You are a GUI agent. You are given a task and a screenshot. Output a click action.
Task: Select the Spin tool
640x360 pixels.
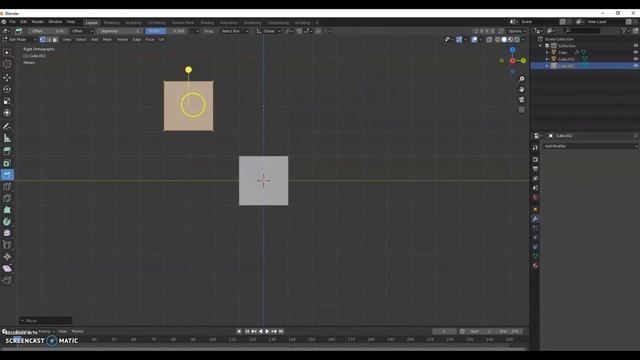[7, 222]
